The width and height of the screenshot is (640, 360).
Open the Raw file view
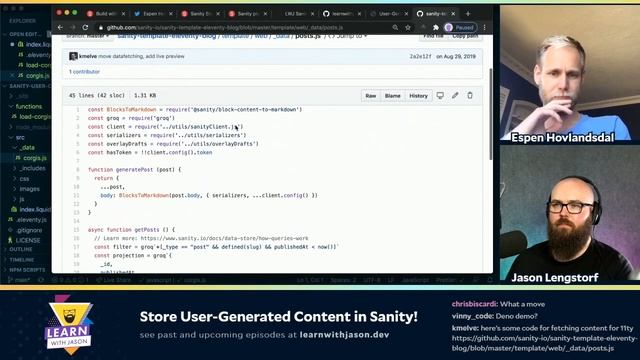pyautogui.click(x=371, y=96)
